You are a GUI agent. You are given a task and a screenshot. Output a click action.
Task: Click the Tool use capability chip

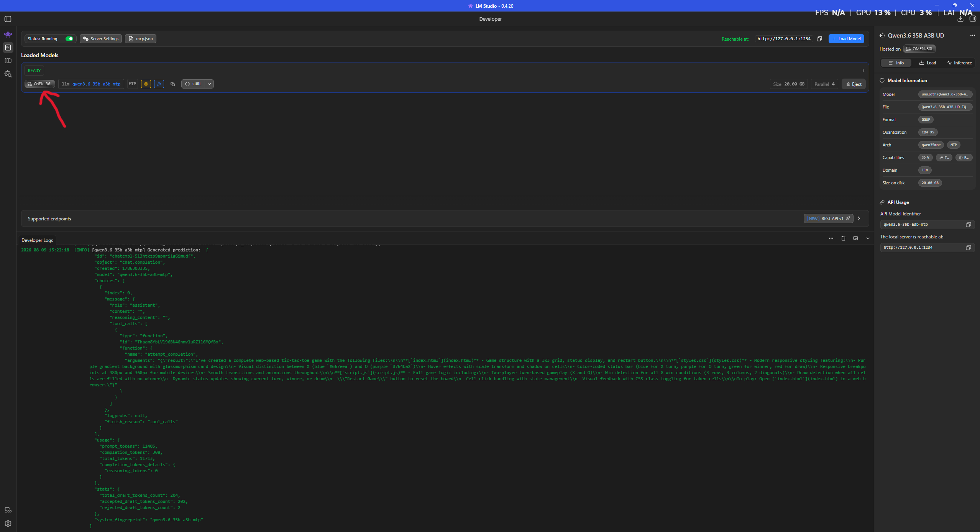(x=944, y=158)
